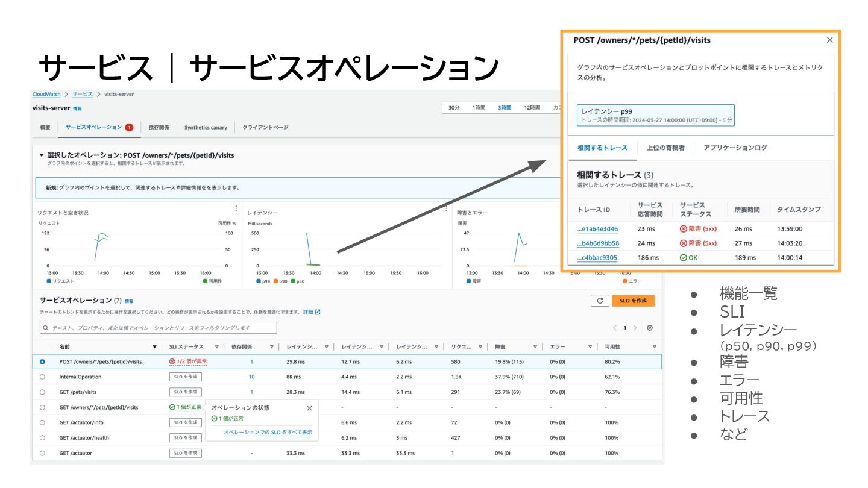This screenshot has height=488, width=868.
Task: Select the GET /actuator/health radio button
Action: pos(42,437)
